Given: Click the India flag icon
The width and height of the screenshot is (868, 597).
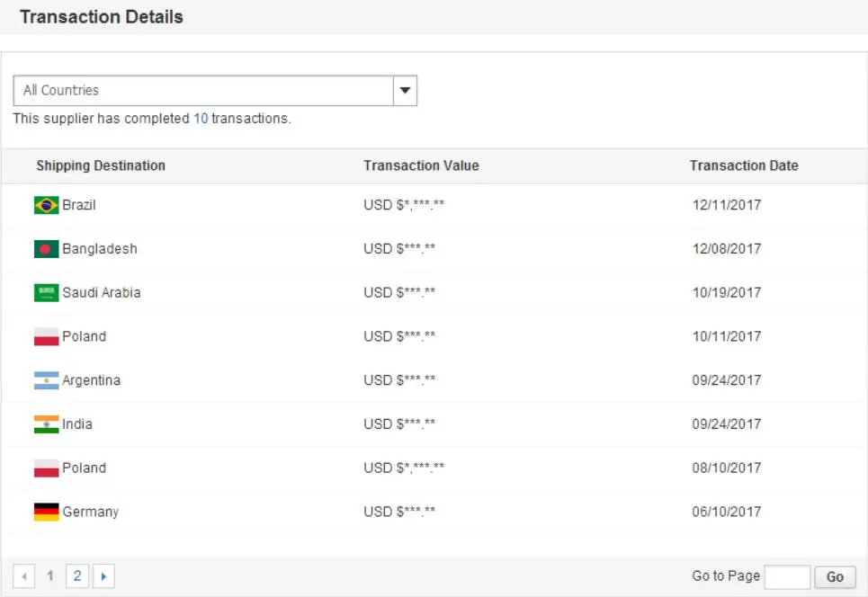Looking at the screenshot, I should [46, 424].
